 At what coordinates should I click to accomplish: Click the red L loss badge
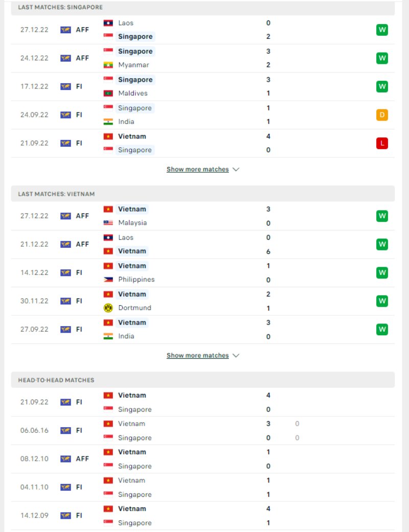point(382,143)
